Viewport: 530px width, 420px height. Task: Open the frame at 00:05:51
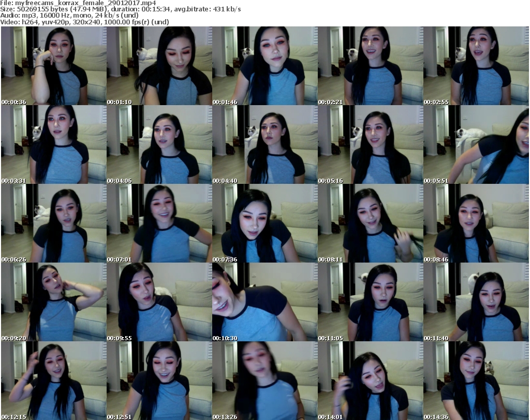click(476, 144)
